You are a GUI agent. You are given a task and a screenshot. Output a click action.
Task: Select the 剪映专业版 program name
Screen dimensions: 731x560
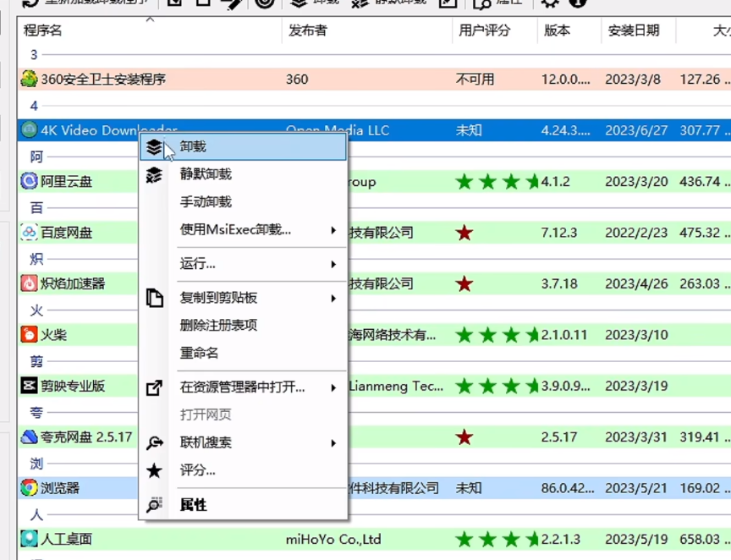point(73,386)
